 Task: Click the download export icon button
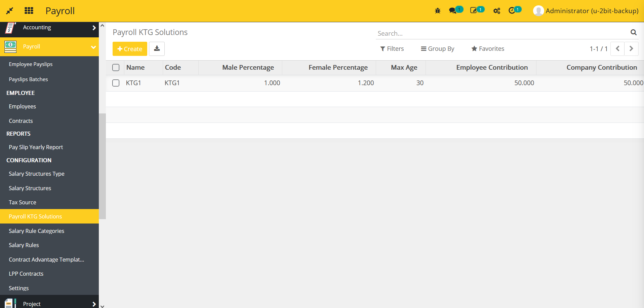coord(157,49)
